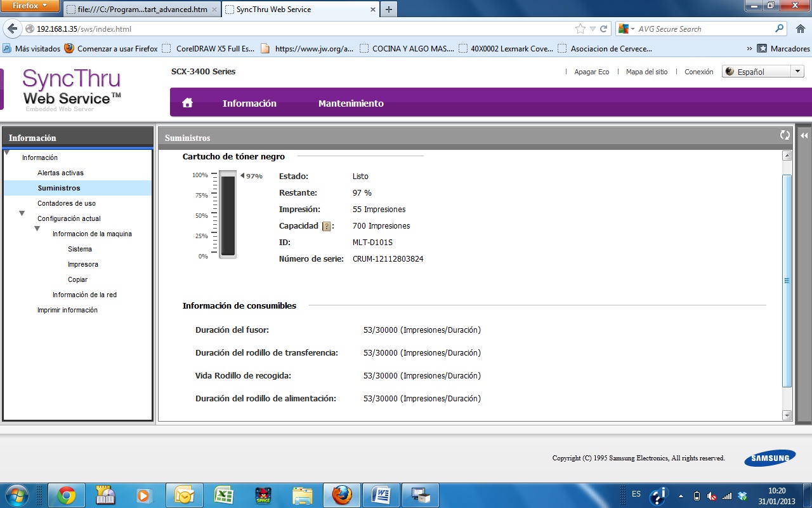This screenshot has height=508, width=812.
Task: Switch to Firefox taskbar icon
Action: click(341, 495)
